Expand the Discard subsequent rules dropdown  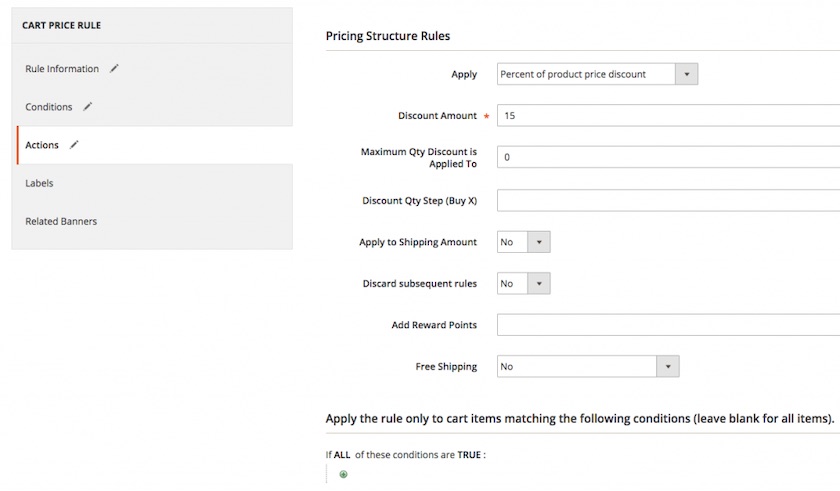(539, 283)
